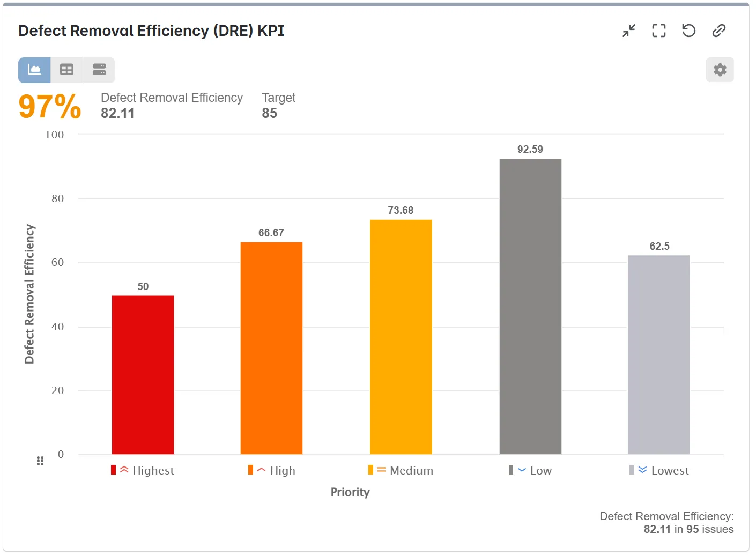
Task: Open the gadget in fullscreen view
Action: pyautogui.click(x=659, y=31)
